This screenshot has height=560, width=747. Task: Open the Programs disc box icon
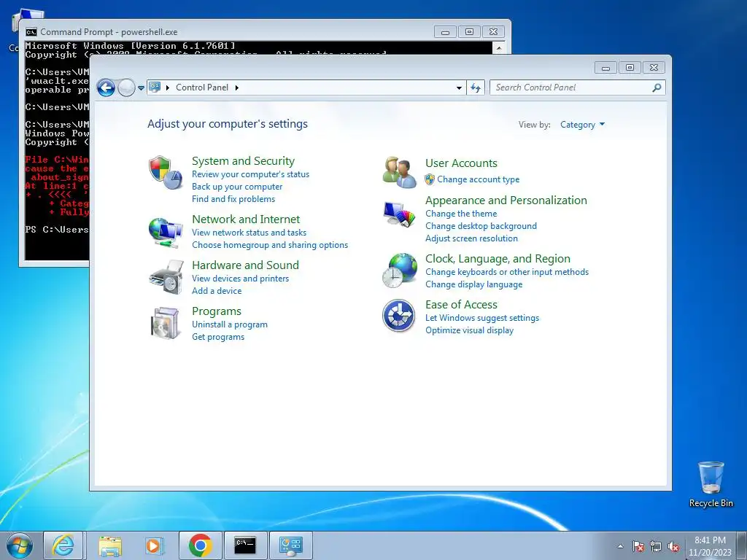[166, 323]
